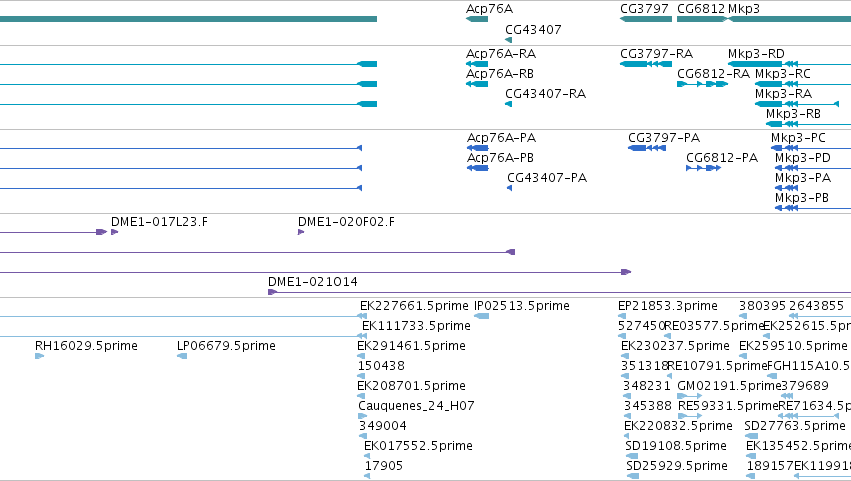Click protein Mkp3-PC label
Image resolution: width=851 pixels, height=481 pixels.
coord(798,138)
